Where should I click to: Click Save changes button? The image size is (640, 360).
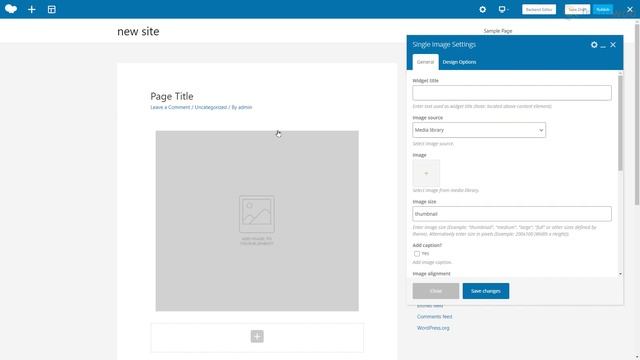point(486,291)
